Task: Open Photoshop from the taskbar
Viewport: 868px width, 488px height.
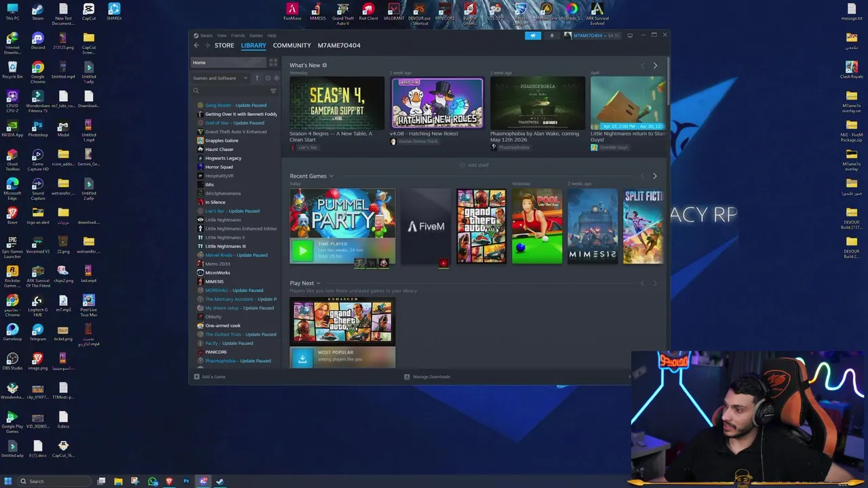Action: (x=186, y=481)
